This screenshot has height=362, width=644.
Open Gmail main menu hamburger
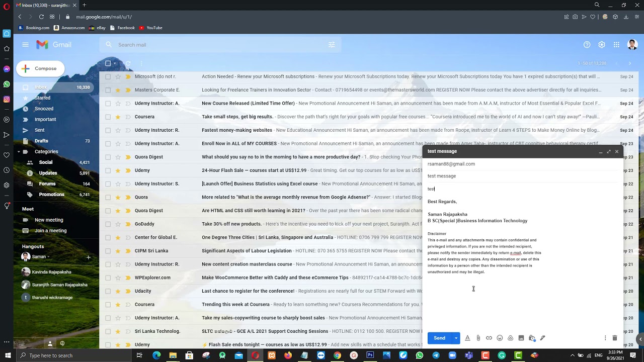(x=25, y=45)
